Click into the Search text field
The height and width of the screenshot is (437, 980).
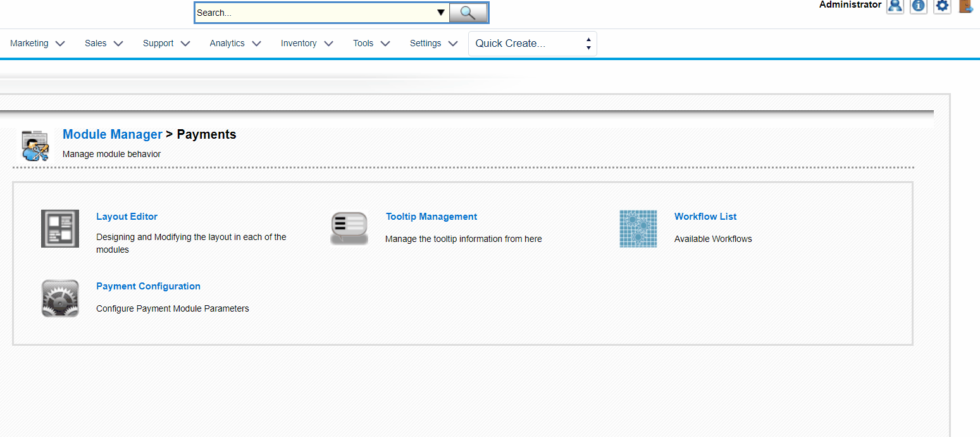pos(313,13)
